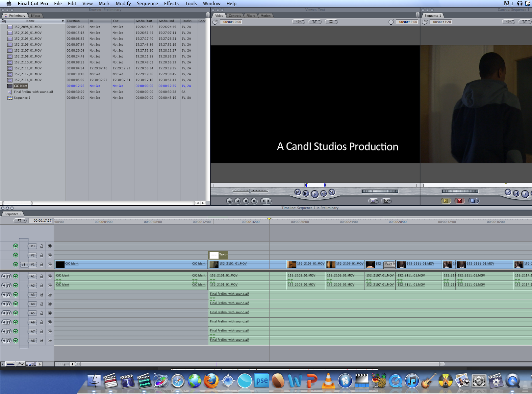Toggle V1 track visibility
Image resolution: width=532 pixels, height=394 pixels.
pos(16,265)
